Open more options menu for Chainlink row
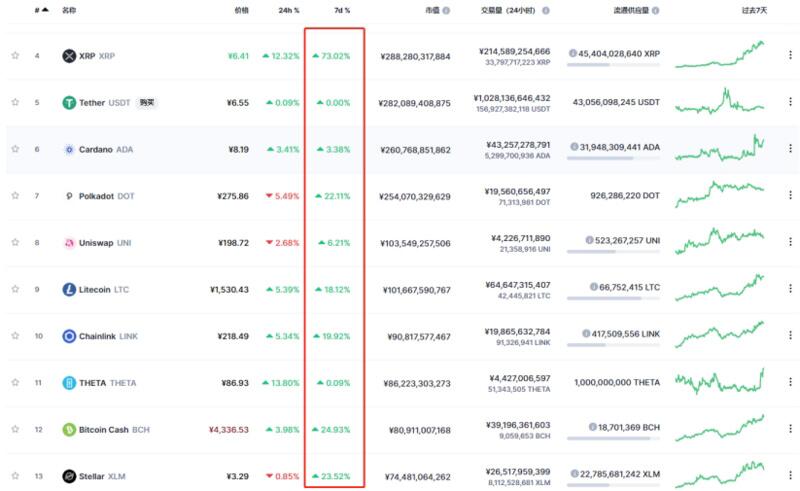This screenshot has width=800, height=491. [x=790, y=335]
